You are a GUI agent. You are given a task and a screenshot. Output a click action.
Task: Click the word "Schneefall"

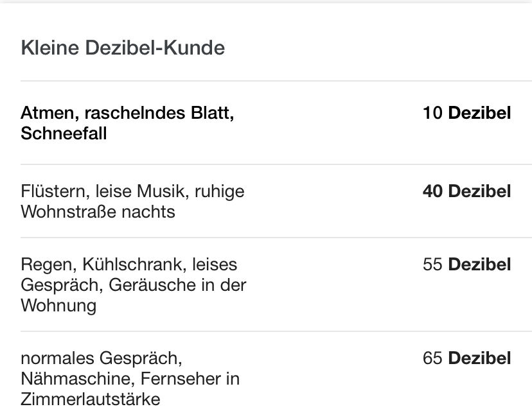(64, 134)
